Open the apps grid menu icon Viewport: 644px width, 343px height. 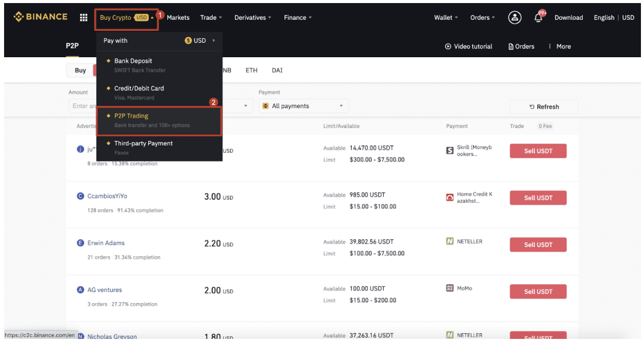tap(84, 17)
